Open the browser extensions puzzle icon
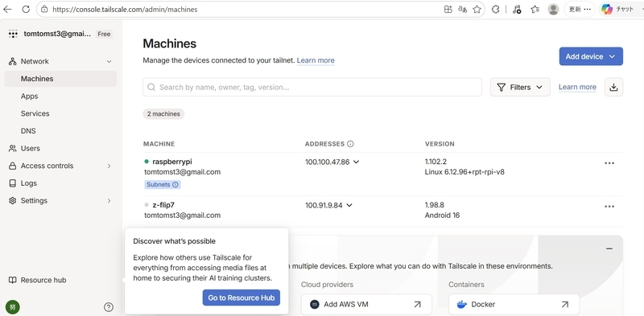This screenshot has height=316, width=644. [x=496, y=9]
